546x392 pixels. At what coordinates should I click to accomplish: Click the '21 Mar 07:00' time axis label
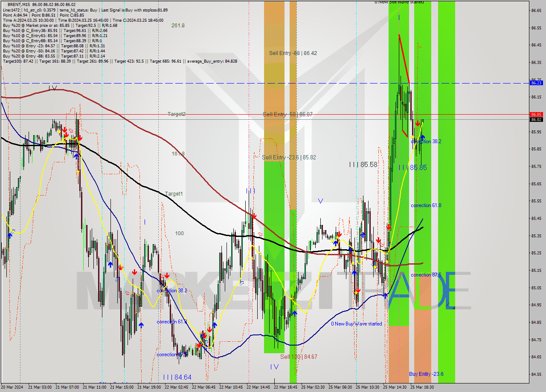pyautogui.click(x=67, y=387)
